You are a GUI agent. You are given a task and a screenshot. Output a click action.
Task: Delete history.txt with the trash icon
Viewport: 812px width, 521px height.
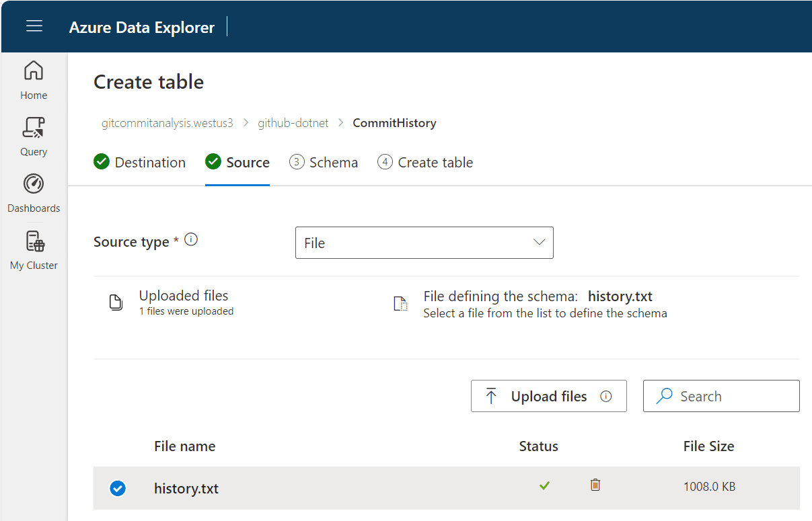595,485
